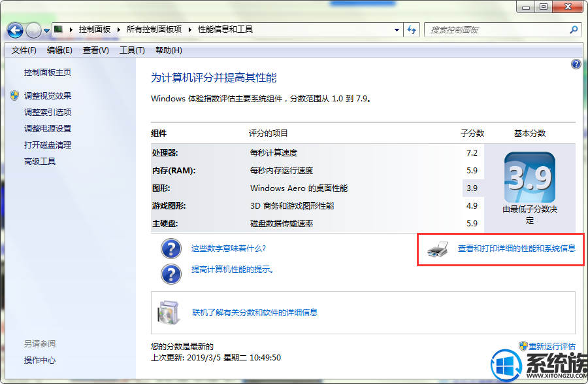The width and height of the screenshot is (588, 384).
Task: Open the recent pages dropdown arrow
Action: [46, 30]
